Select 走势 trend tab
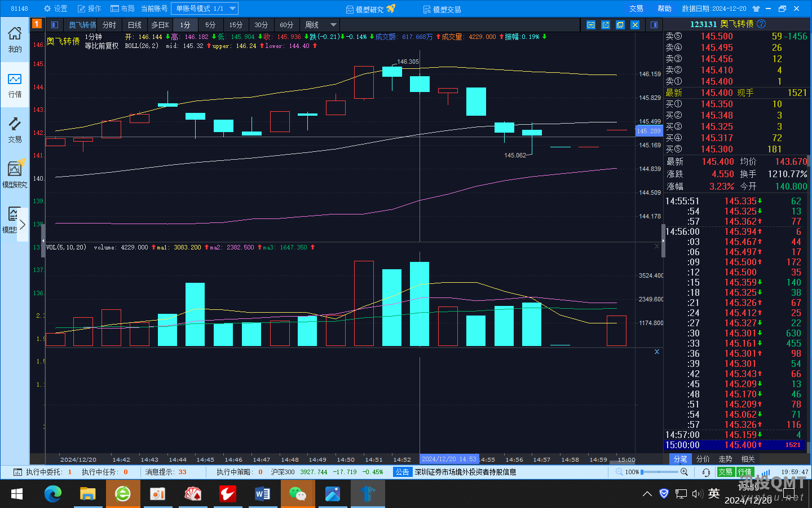This screenshot has height=508, width=812. (x=725, y=459)
